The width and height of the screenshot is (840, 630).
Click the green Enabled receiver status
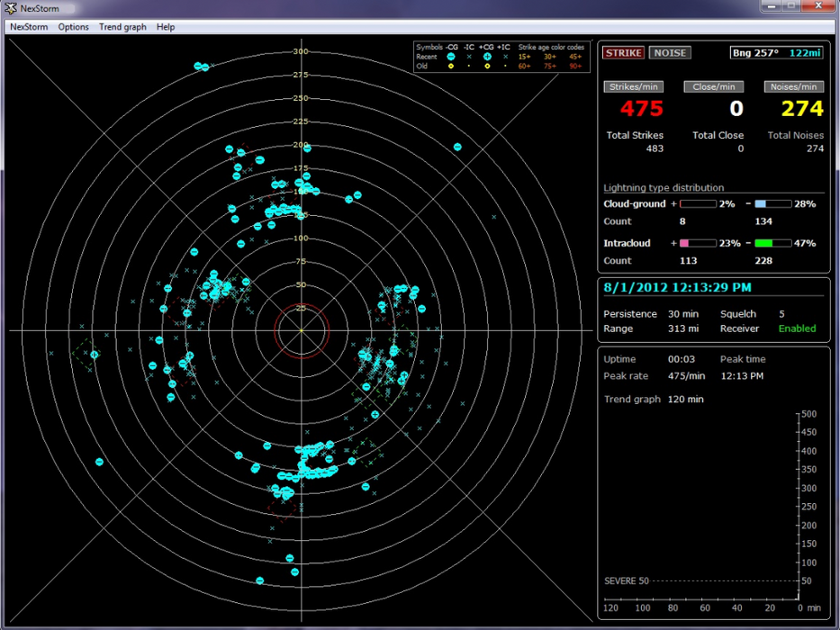(x=797, y=328)
